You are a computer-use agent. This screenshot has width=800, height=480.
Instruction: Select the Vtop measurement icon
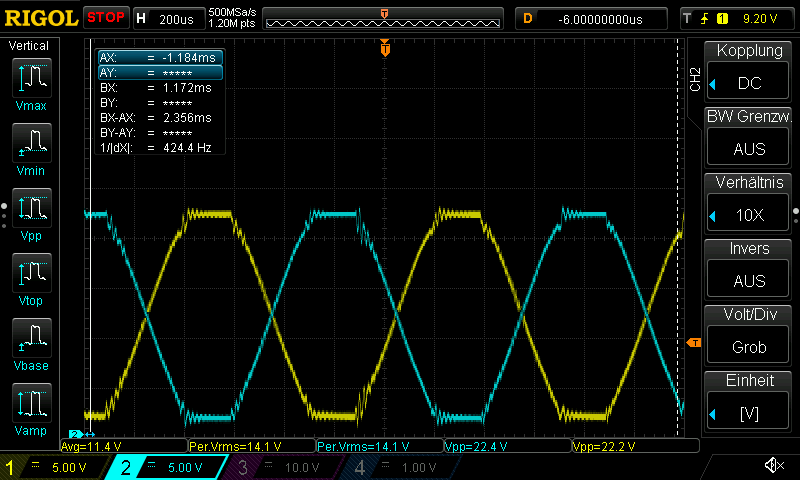[x=30, y=275]
